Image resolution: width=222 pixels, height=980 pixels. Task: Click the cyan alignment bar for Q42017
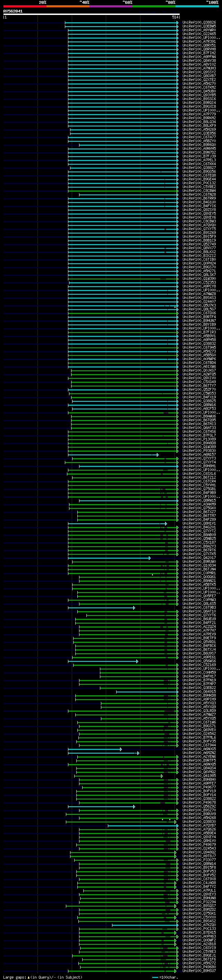tap(109, 558)
